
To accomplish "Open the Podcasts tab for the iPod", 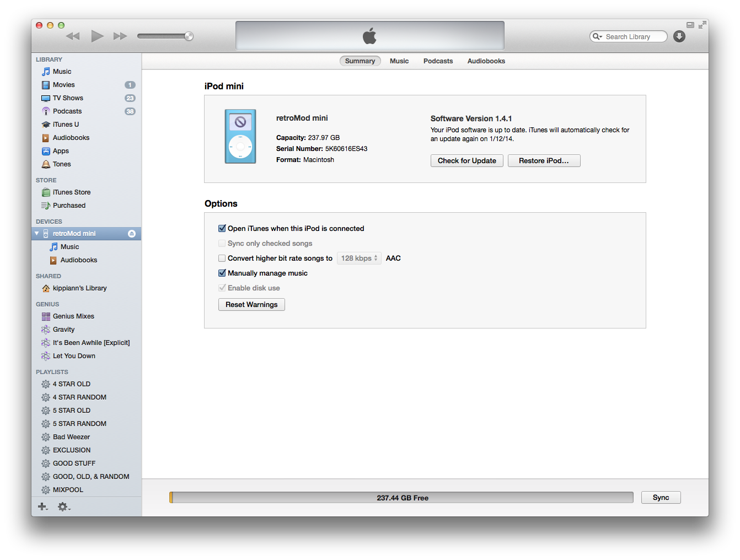I will tap(438, 61).
